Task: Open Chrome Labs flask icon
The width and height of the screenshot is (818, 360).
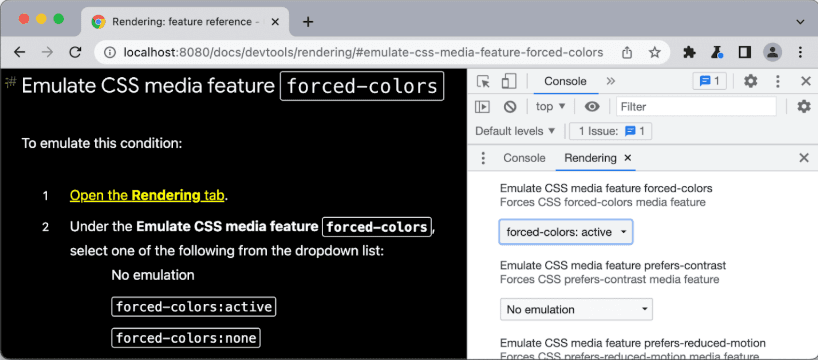Action: (x=717, y=52)
